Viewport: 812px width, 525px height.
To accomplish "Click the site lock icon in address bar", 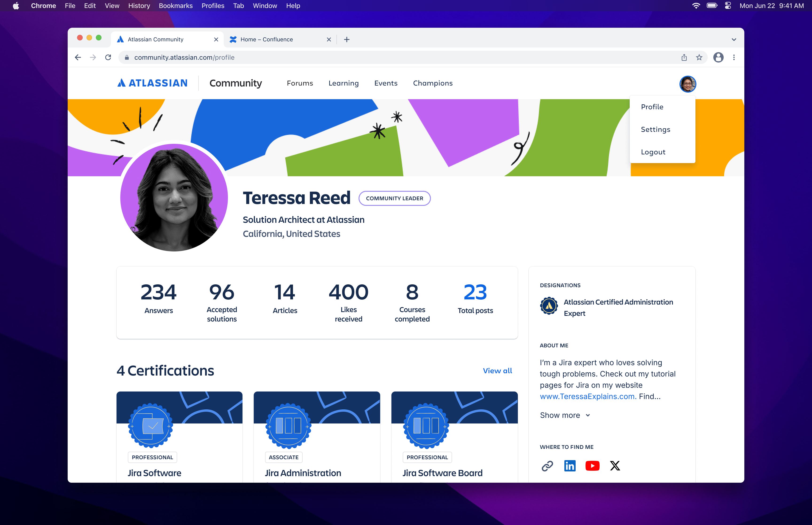I will pyautogui.click(x=127, y=57).
